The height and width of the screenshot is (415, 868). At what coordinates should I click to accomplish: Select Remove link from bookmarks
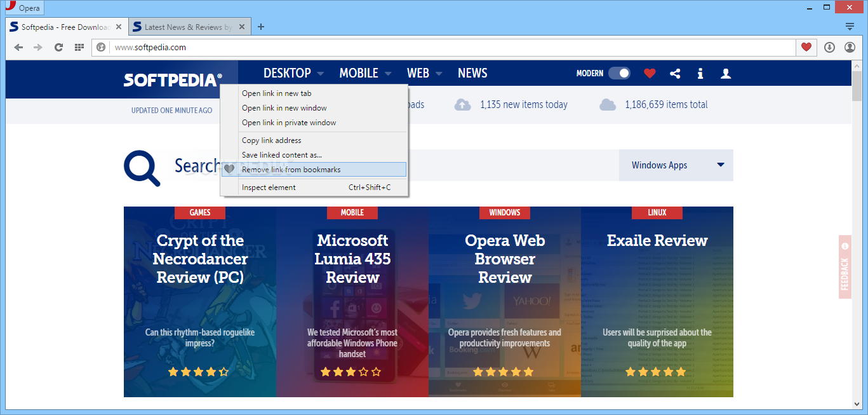click(314, 170)
